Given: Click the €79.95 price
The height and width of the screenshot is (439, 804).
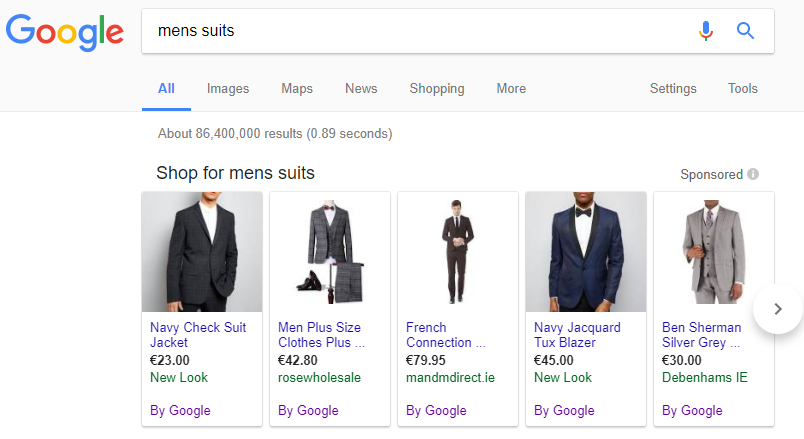Looking at the screenshot, I should click(426, 361).
